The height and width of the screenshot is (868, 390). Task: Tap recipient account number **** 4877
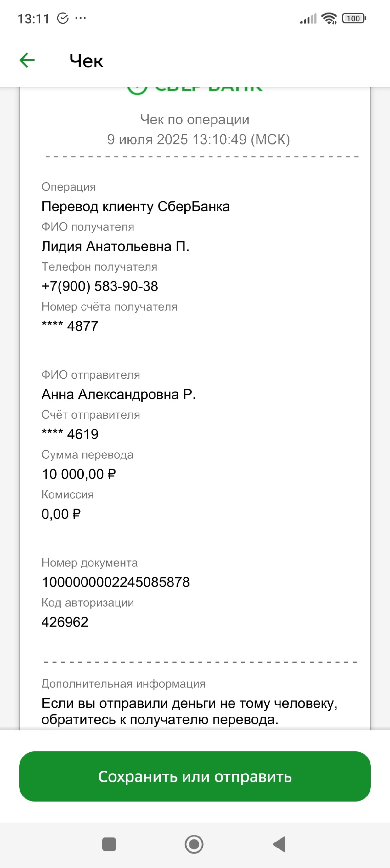coord(70,326)
